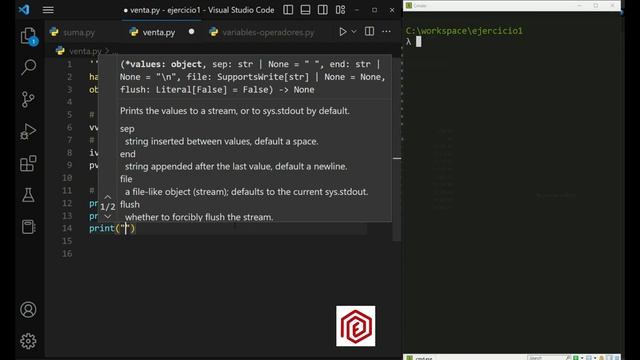Open Source Control view
640x360 pixels.
tap(28, 99)
